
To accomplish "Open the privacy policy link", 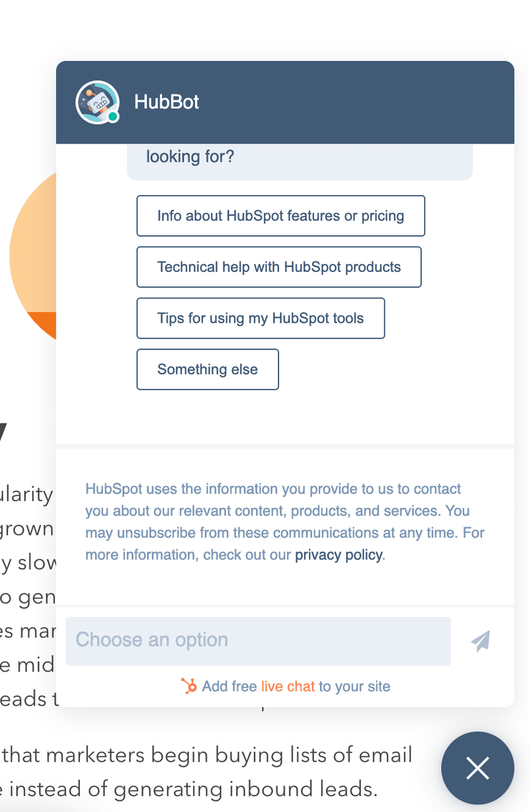I will (x=338, y=555).
